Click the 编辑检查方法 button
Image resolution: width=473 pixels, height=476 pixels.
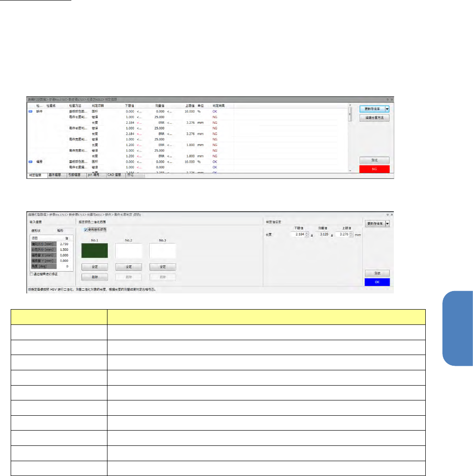[x=374, y=118]
